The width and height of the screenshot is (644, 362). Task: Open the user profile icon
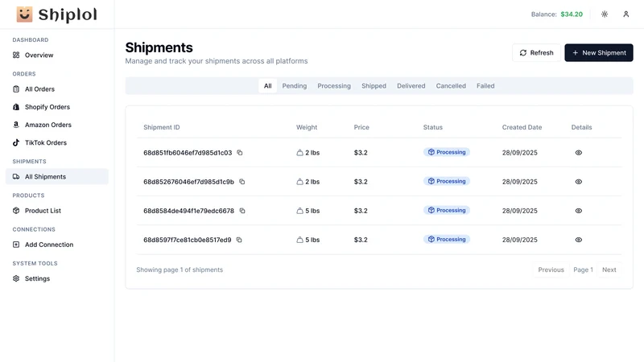click(626, 14)
